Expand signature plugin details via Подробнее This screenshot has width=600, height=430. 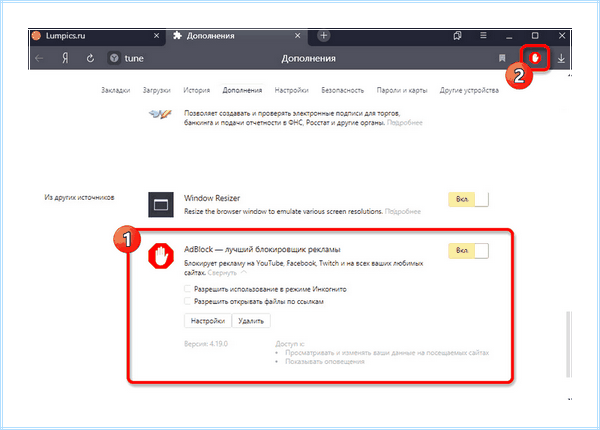tap(404, 122)
